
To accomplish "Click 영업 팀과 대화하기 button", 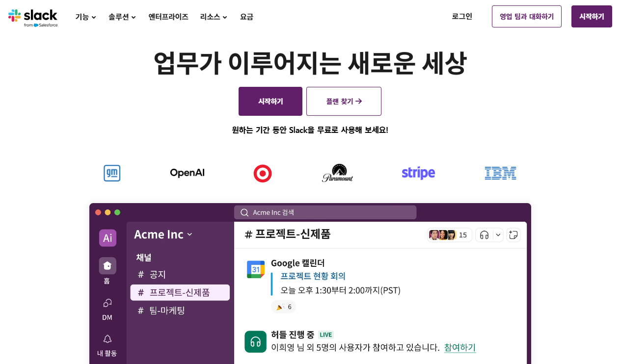I will click(527, 17).
